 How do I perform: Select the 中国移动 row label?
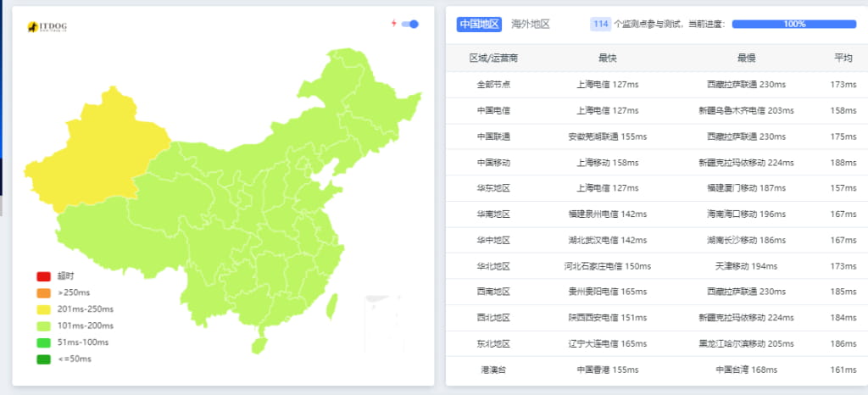click(494, 163)
